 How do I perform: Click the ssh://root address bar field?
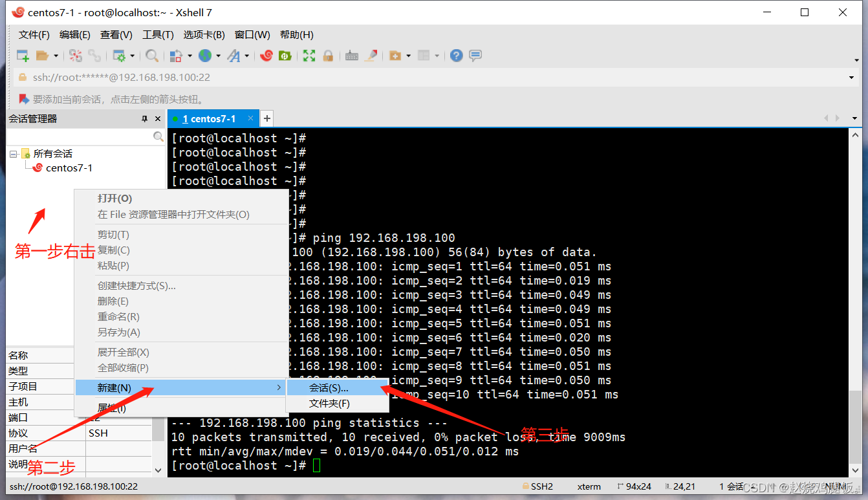[x=430, y=78]
